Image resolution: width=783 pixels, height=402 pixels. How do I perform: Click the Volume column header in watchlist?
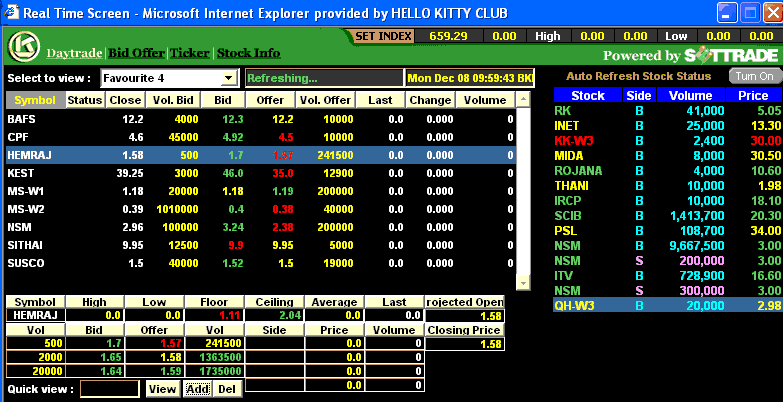point(485,100)
